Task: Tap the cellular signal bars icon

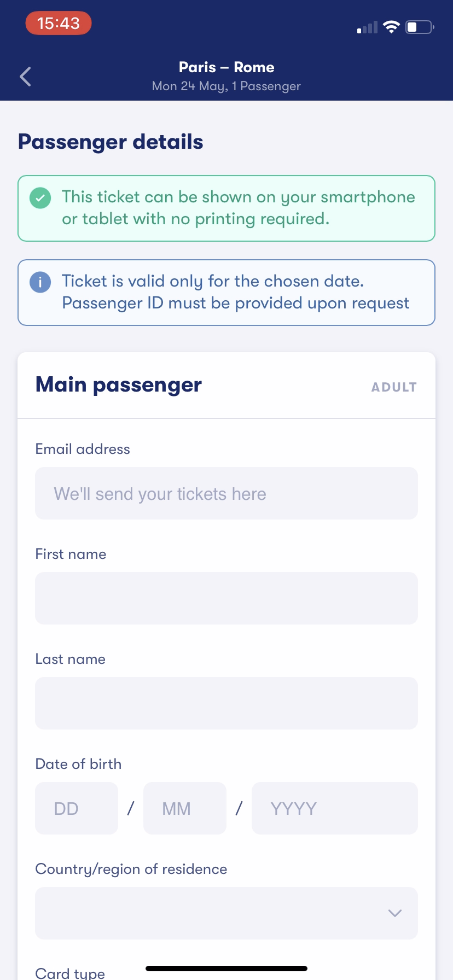Action: [x=367, y=27]
